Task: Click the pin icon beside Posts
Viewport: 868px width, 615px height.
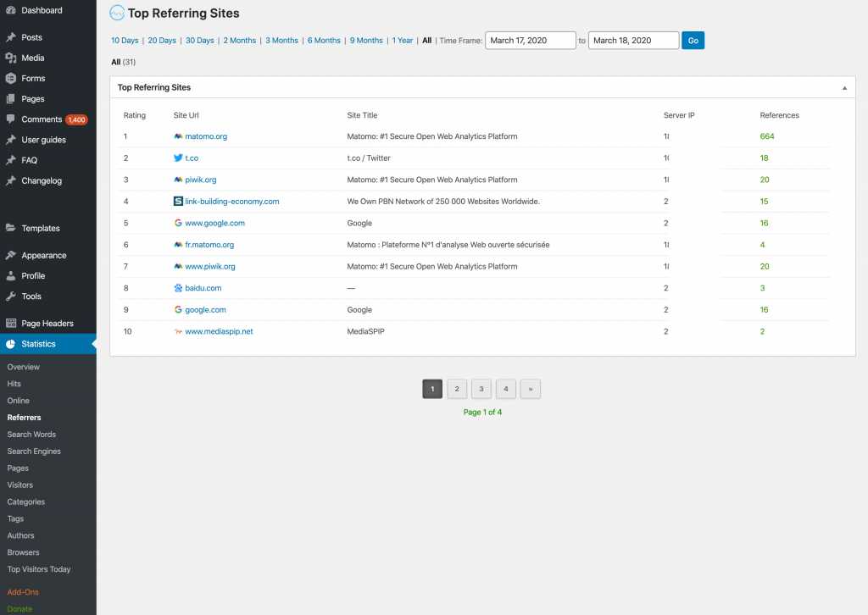Action: click(10, 37)
